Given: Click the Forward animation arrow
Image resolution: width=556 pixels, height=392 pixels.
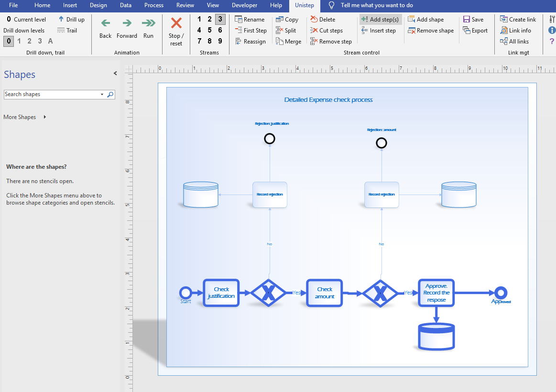Looking at the screenshot, I should tap(127, 23).
